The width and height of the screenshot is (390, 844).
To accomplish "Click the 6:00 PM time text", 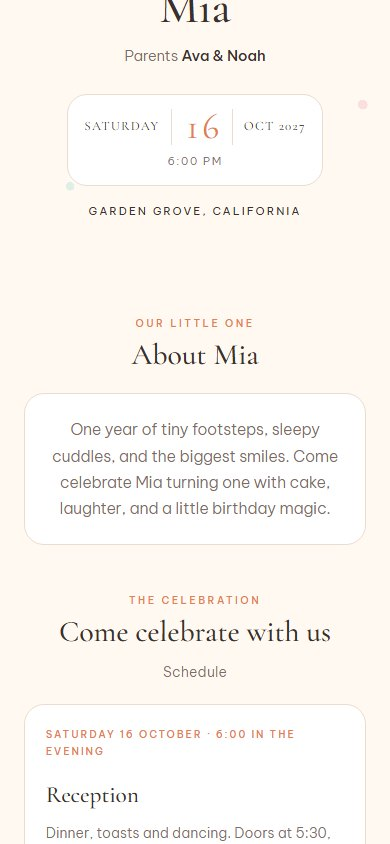I will (x=195, y=161).
